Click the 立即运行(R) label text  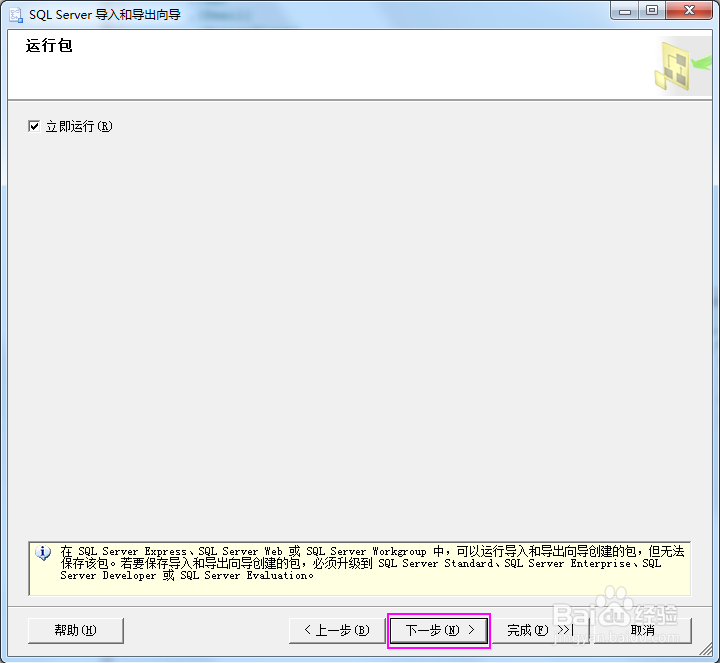click(79, 126)
